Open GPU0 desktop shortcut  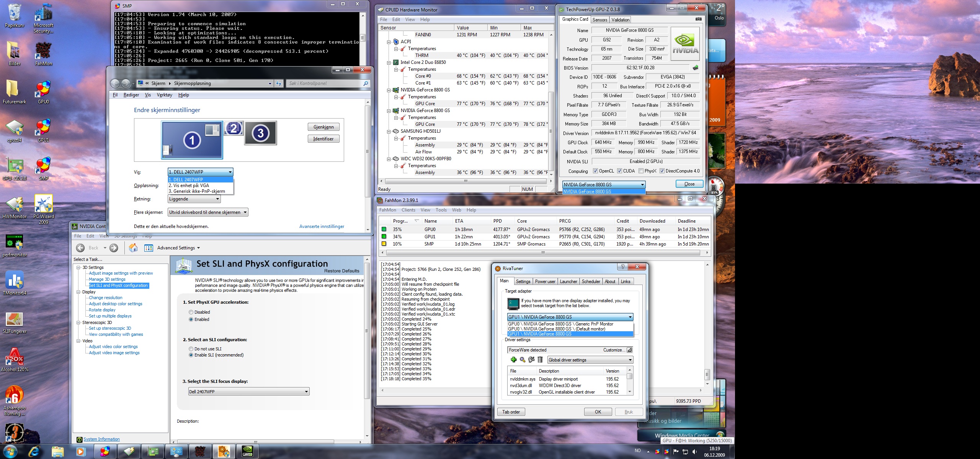click(44, 92)
